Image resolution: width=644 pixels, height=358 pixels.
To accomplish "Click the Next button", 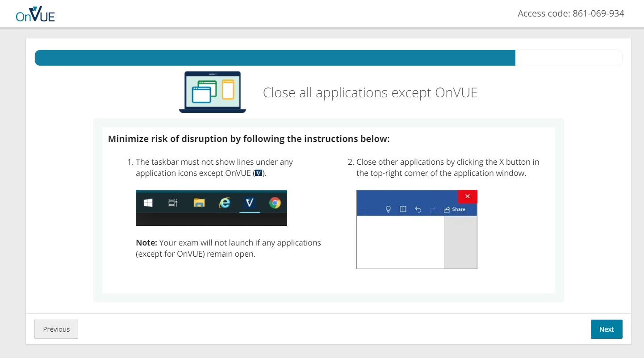I will click(x=606, y=329).
